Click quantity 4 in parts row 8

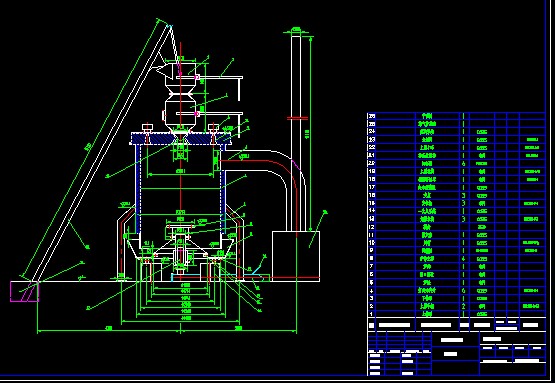pyautogui.click(x=464, y=259)
